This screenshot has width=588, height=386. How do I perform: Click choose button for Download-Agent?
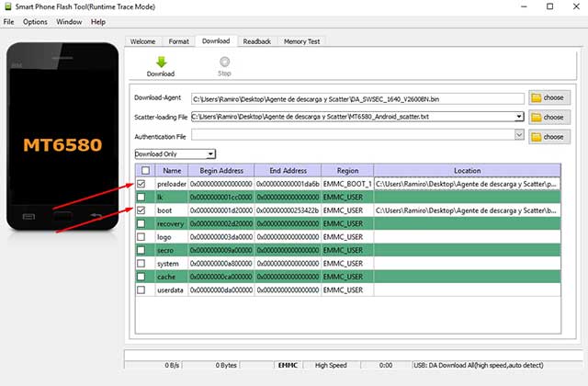[549, 97]
